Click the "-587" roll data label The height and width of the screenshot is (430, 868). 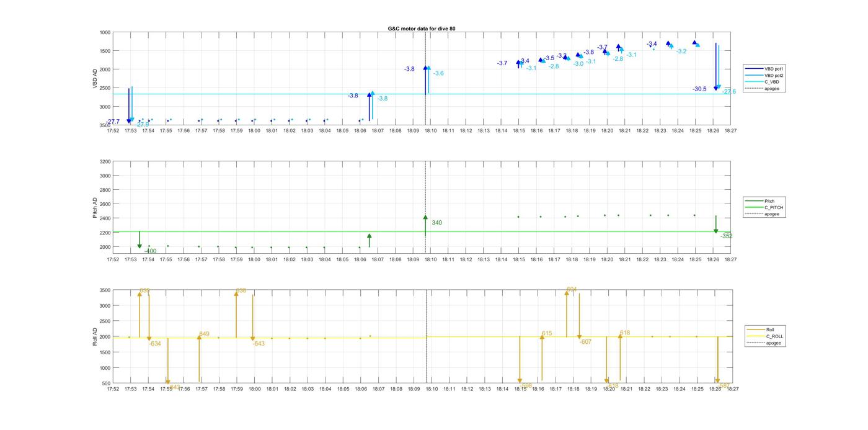(x=724, y=385)
